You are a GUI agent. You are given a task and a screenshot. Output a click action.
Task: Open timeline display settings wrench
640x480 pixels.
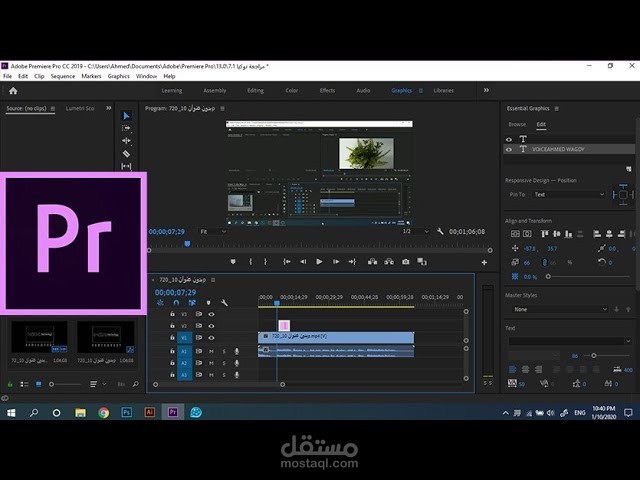coord(224,303)
